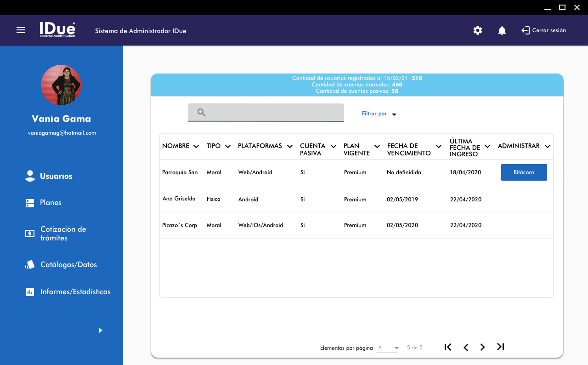Click Vania Gama's profile picture
The width and height of the screenshot is (588, 365).
tap(61, 85)
